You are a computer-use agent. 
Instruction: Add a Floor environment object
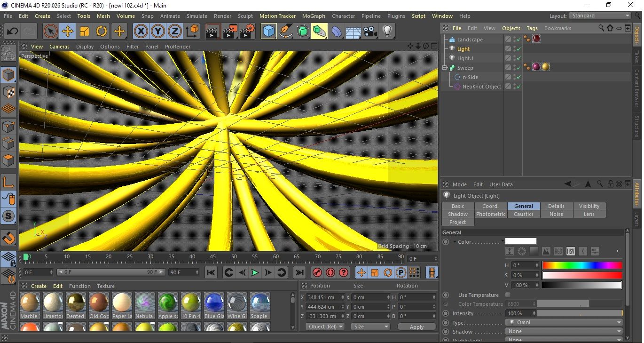[353, 32]
